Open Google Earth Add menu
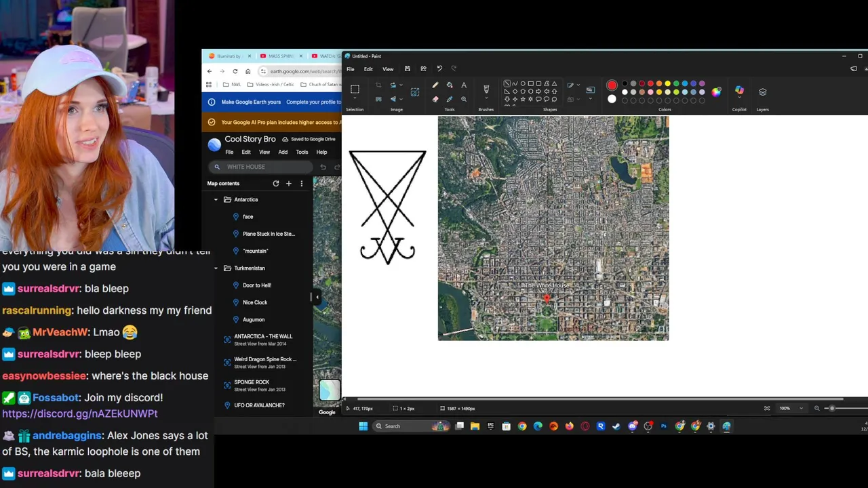Screen dimensions: 868x488 [x=283, y=152]
